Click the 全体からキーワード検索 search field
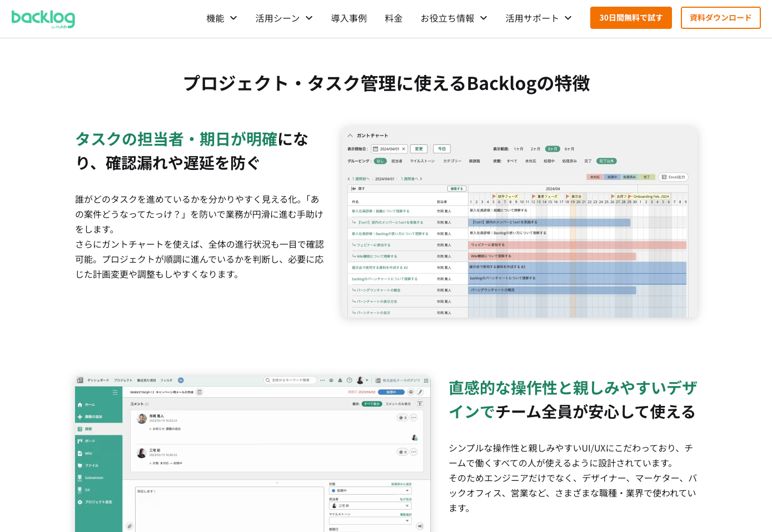This screenshot has height=532, width=772. pyautogui.click(x=290, y=380)
